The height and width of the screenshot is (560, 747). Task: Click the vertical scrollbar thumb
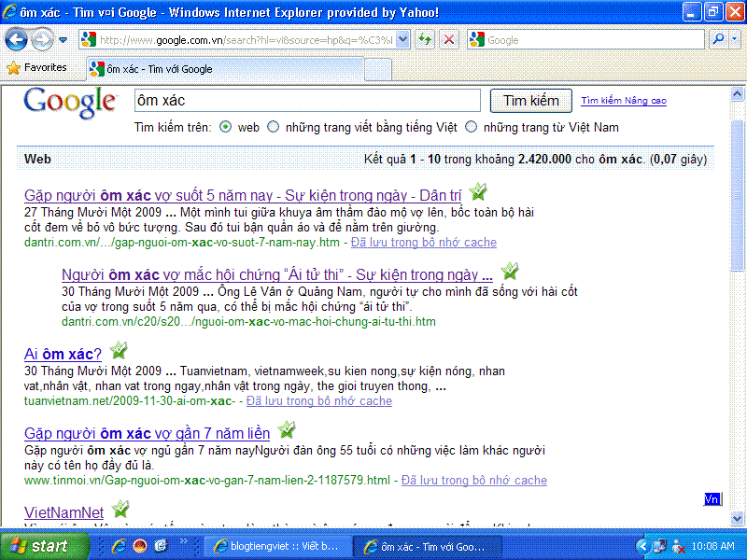pyautogui.click(x=737, y=195)
